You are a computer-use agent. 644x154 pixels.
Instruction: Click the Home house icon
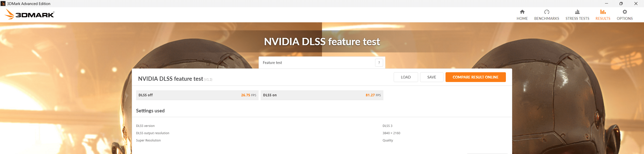pos(522,12)
